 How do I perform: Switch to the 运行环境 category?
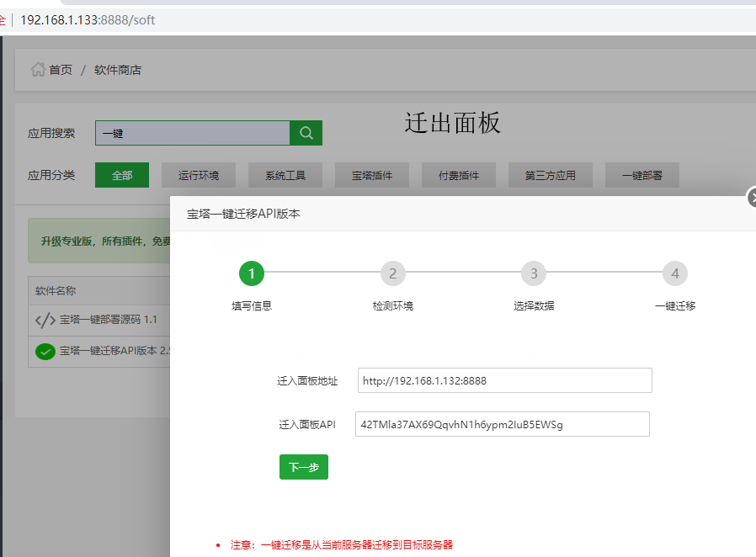199,175
